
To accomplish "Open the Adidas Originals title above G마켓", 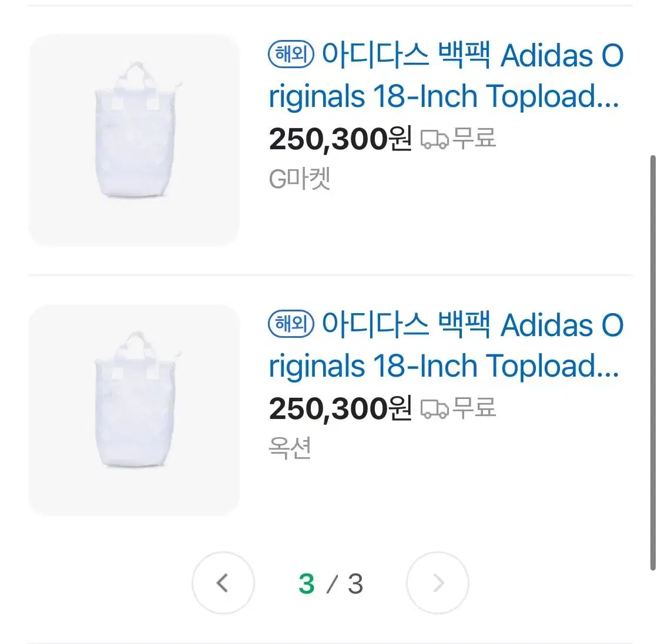I will click(x=445, y=76).
